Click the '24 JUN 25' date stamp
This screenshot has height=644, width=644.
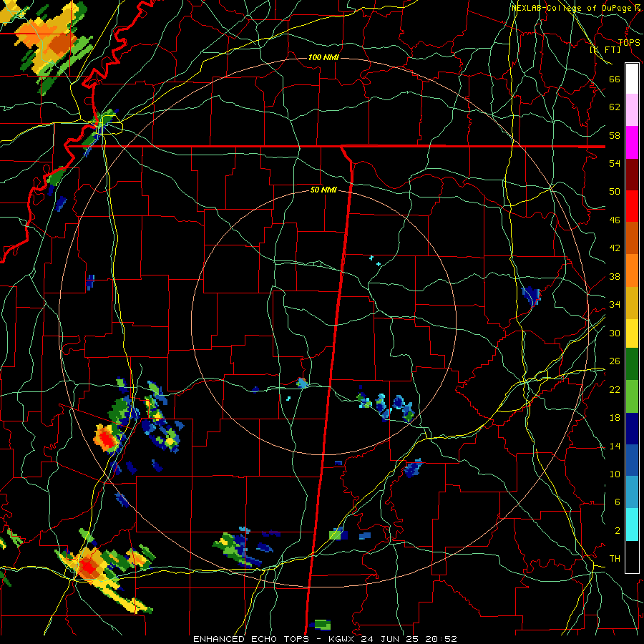[389, 639]
